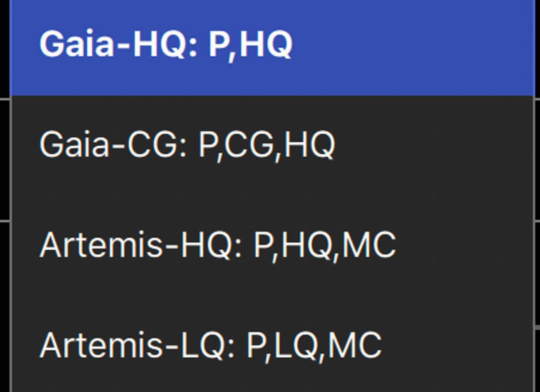The image size is (540, 392).
Task: Select the highlighted Gaia-HQ: P,HQ option
Action: [x=272, y=47]
